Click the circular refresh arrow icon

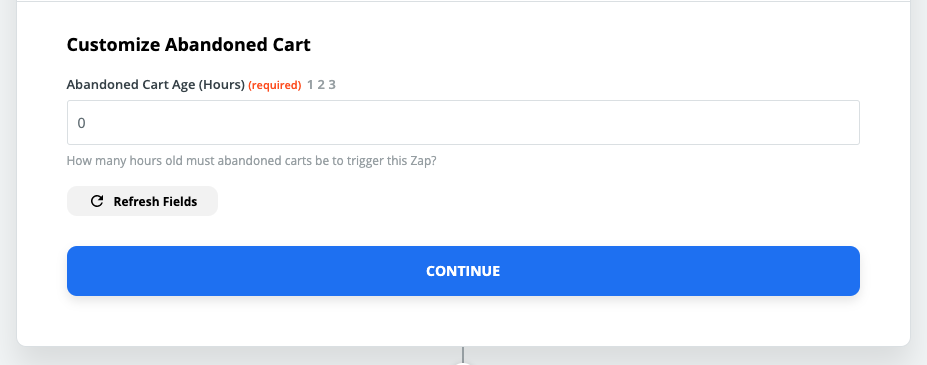(97, 201)
